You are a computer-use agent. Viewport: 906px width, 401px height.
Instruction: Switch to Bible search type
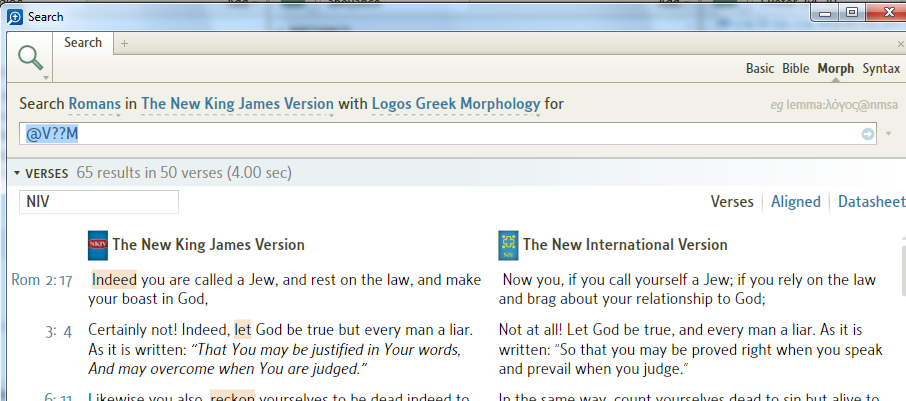click(796, 69)
